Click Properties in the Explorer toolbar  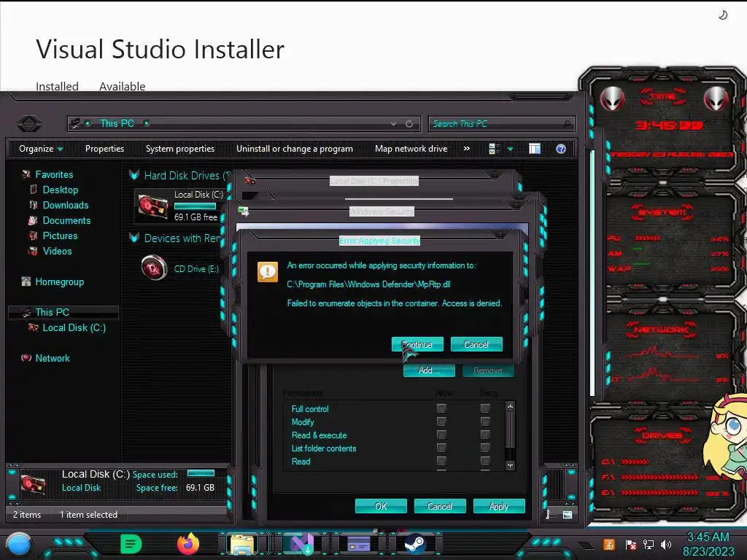click(104, 149)
